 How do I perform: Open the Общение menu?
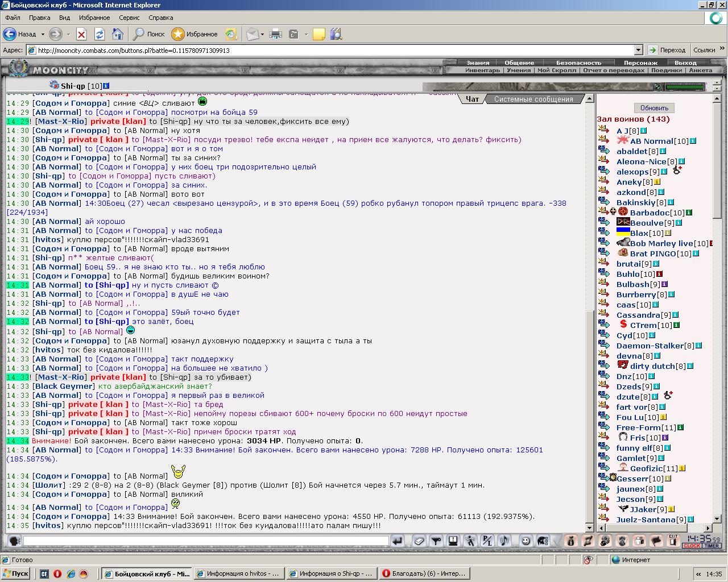click(x=519, y=63)
